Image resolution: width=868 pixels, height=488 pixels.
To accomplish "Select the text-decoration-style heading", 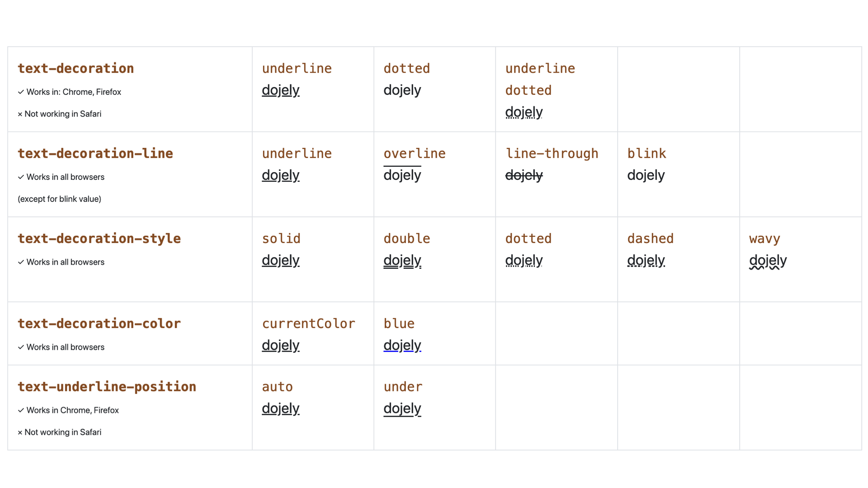I will tap(99, 239).
